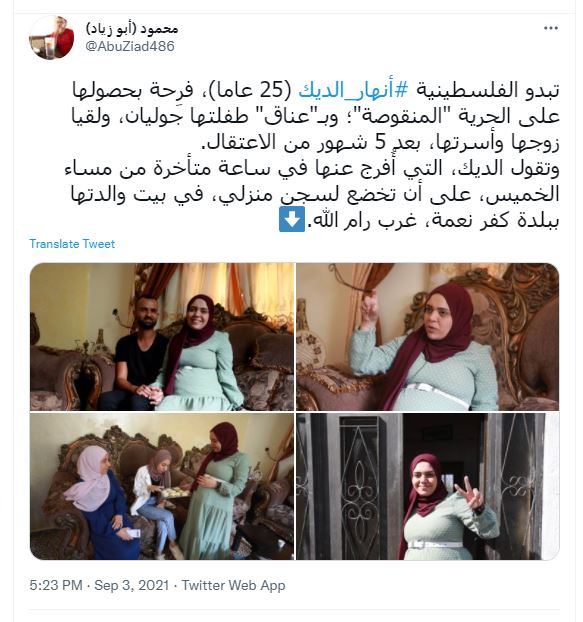Open the three-dot more options menu
Viewport: 583px width, 622px height.
click(550, 28)
